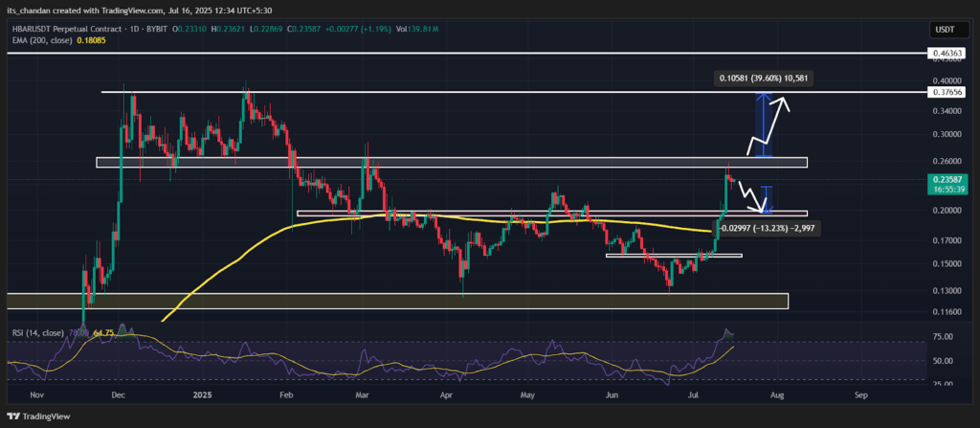Screen dimensions: 980x428
Task: Click the 0.10581 (39.60%) measurement label
Action: pyautogui.click(x=764, y=79)
